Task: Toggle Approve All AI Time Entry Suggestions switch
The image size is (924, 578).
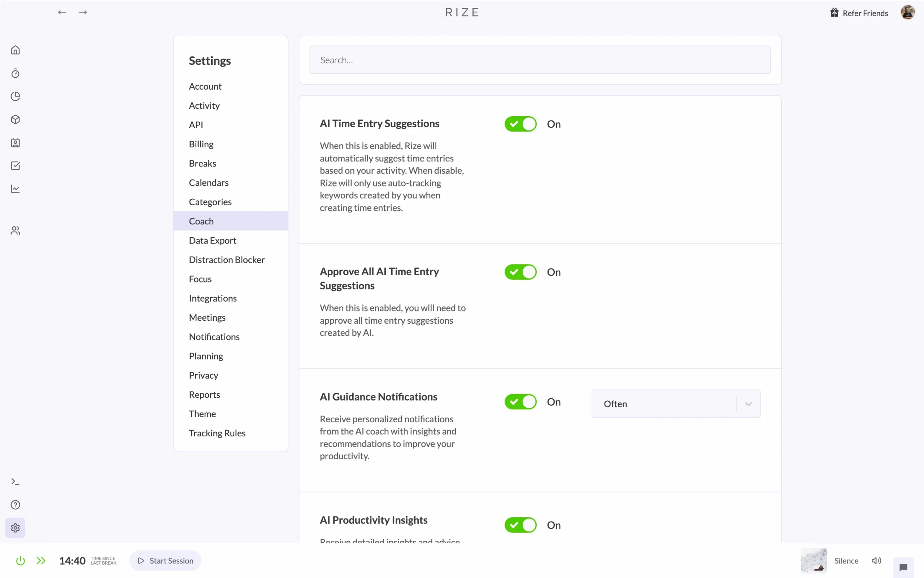Action: (520, 272)
